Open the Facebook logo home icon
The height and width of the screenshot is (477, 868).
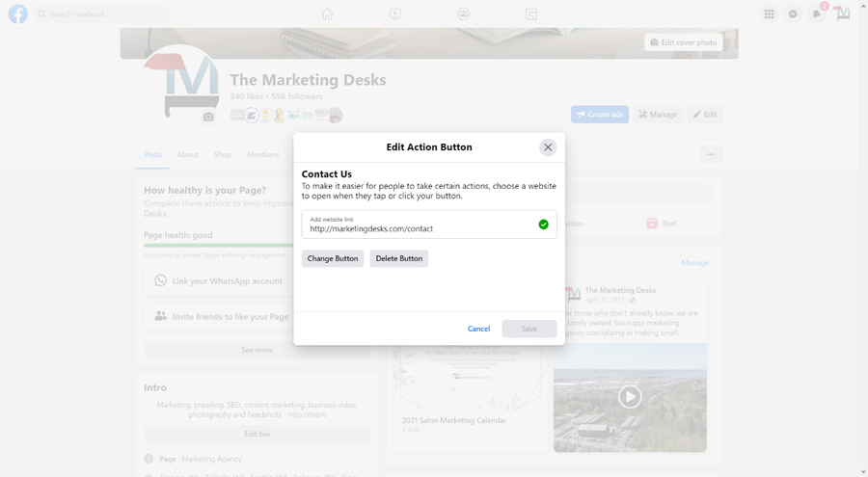17,13
